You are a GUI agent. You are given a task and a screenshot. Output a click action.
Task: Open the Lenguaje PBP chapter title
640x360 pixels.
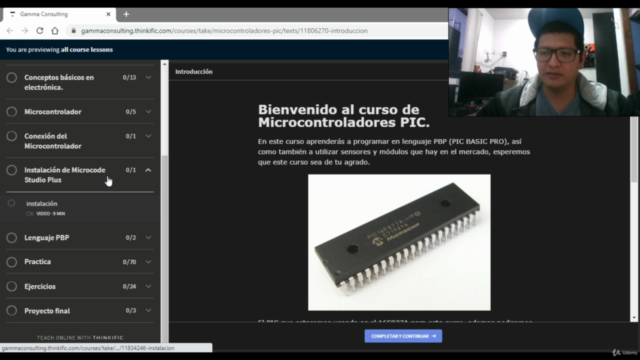click(x=47, y=238)
